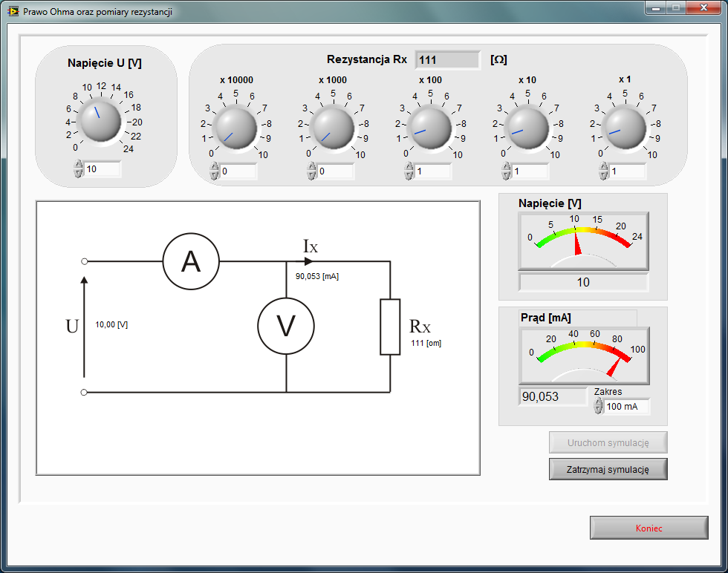Click the x 1000 digital value field

coord(336,171)
